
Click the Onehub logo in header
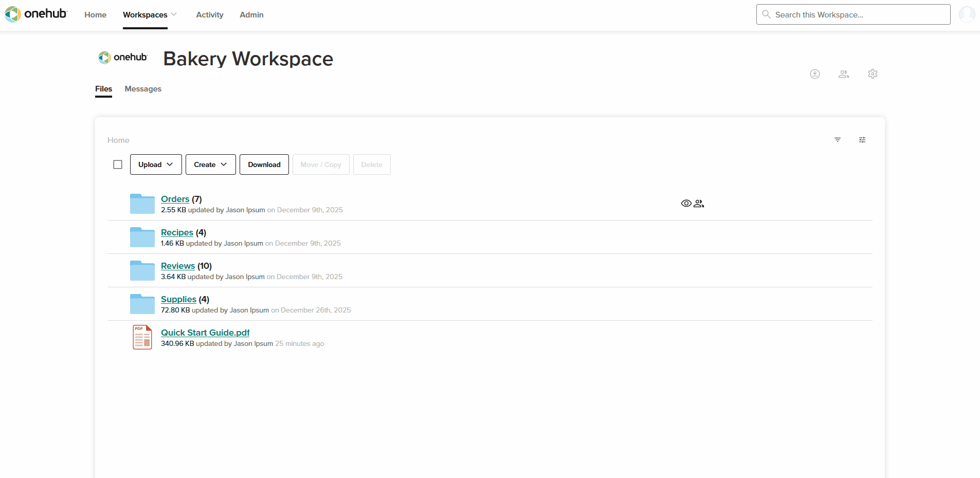(x=36, y=14)
